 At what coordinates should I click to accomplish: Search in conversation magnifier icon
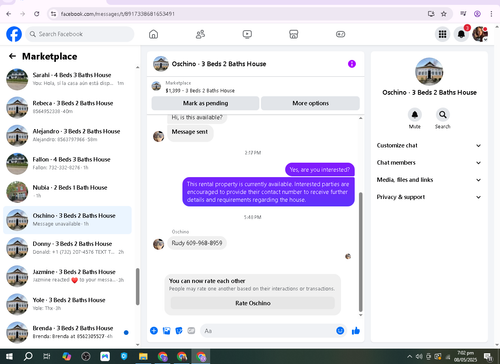(443, 115)
